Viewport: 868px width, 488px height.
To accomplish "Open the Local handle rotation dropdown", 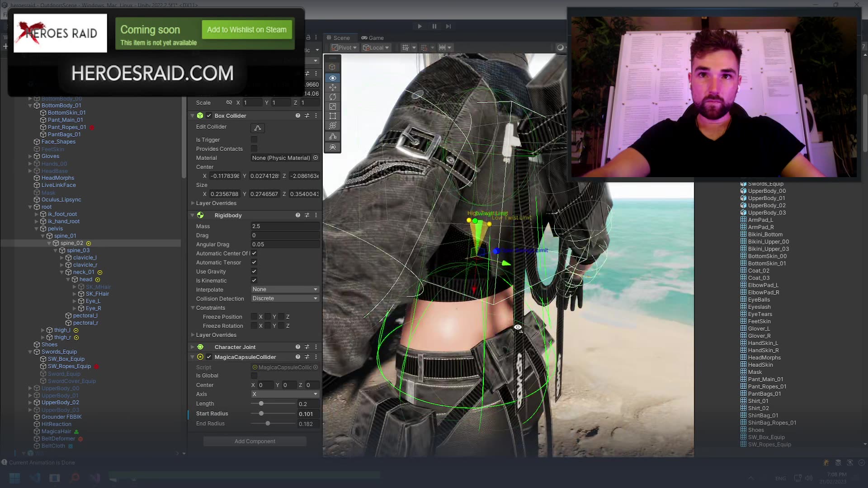I will 376,47.
